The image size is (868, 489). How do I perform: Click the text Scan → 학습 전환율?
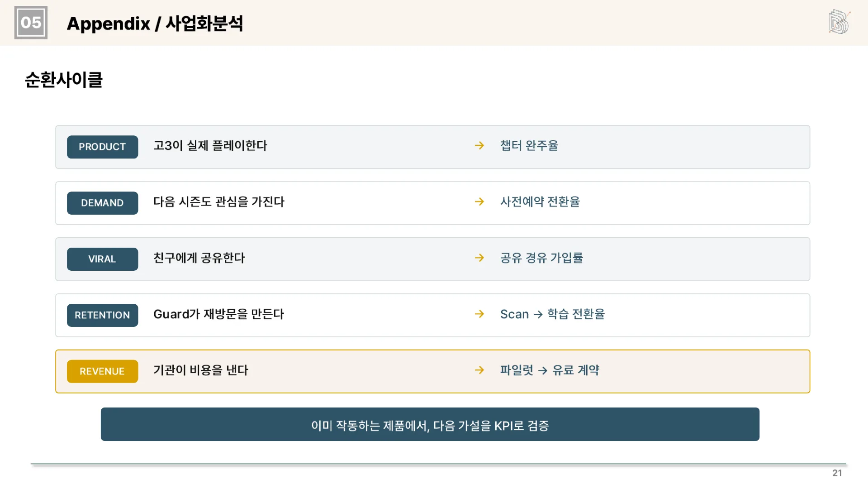pyautogui.click(x=552, y=314)
